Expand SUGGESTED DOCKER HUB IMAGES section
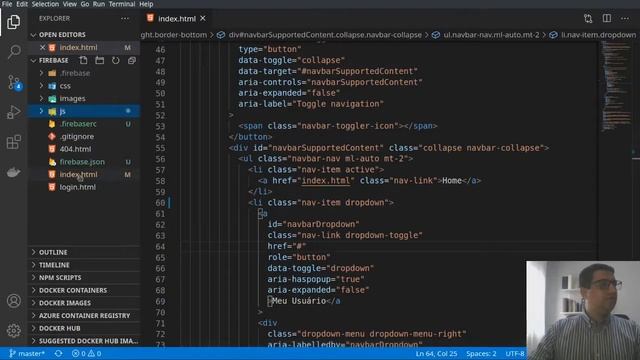The width and height of the screenshot is (640, 360). tap(84, 341)
